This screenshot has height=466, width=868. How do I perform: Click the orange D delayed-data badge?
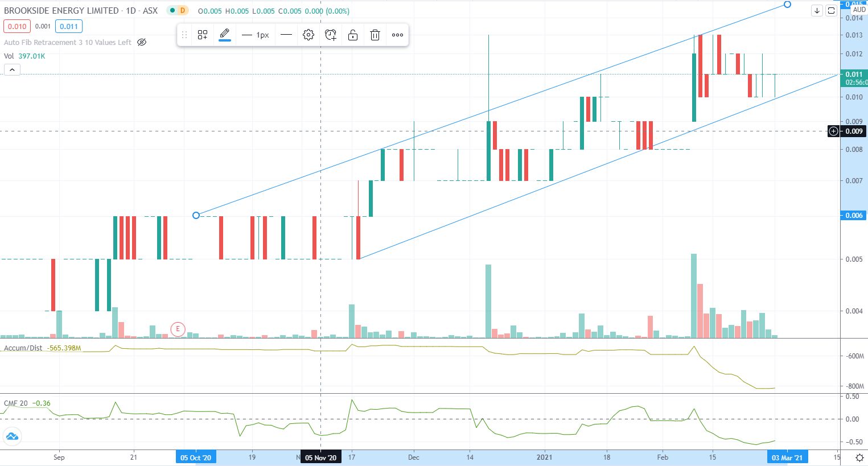point(182,11)
